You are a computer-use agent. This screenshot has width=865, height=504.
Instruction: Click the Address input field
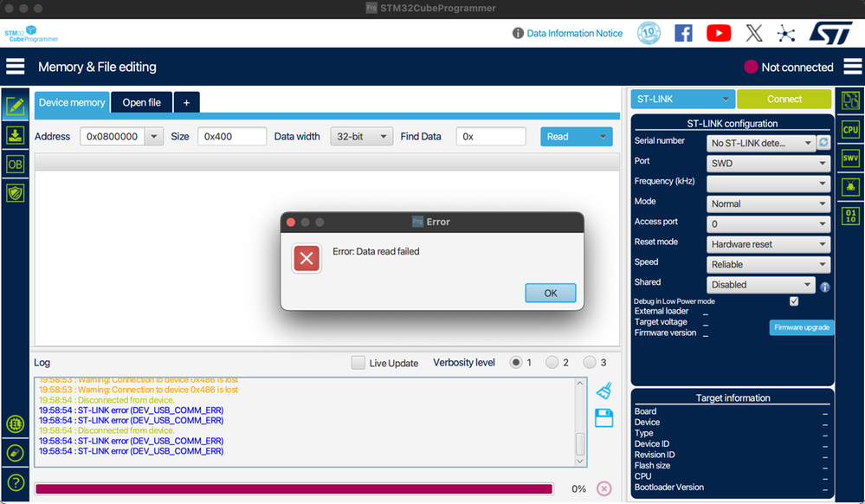(x=113, y=136)
